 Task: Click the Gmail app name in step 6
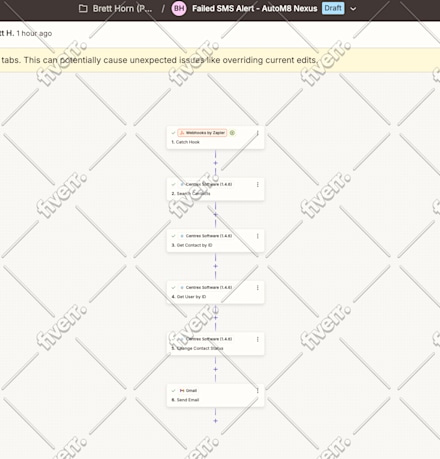coord(191,391)
